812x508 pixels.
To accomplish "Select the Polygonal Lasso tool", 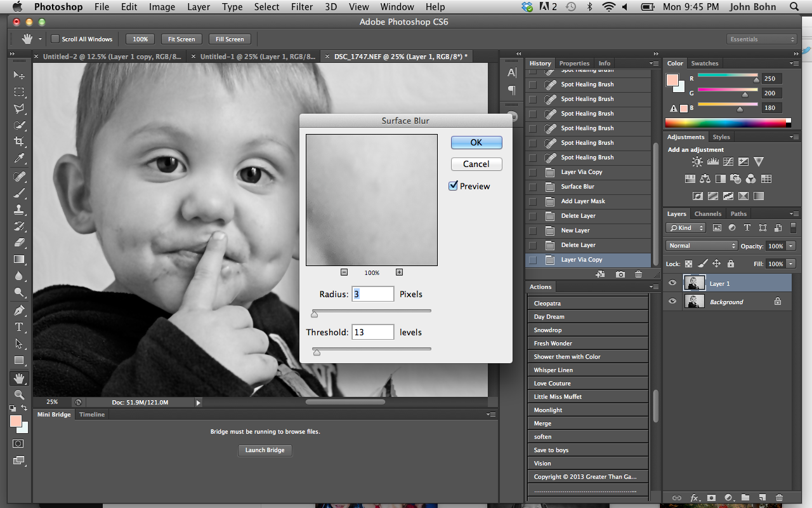I will pos(19,109).
